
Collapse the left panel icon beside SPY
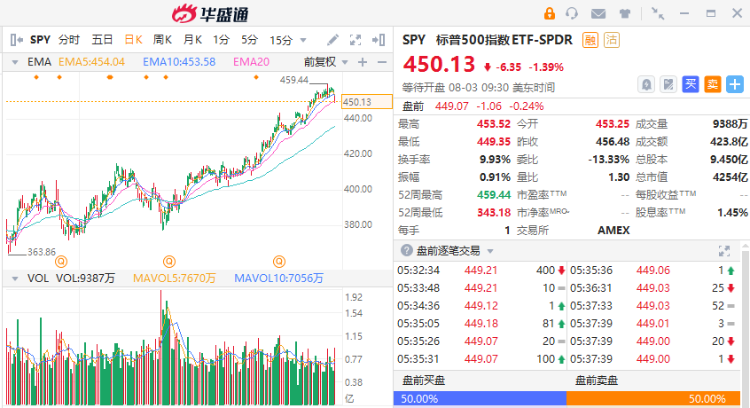(16, 40)
